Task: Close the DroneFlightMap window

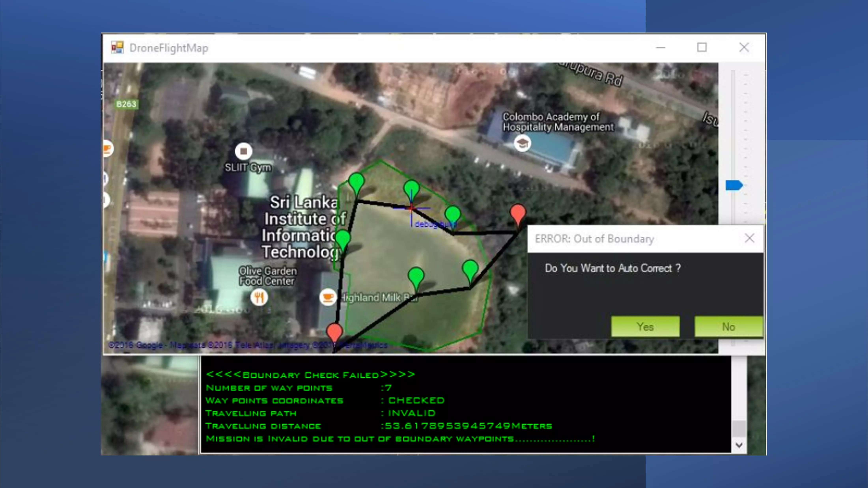Action: (x=744, y=48)
